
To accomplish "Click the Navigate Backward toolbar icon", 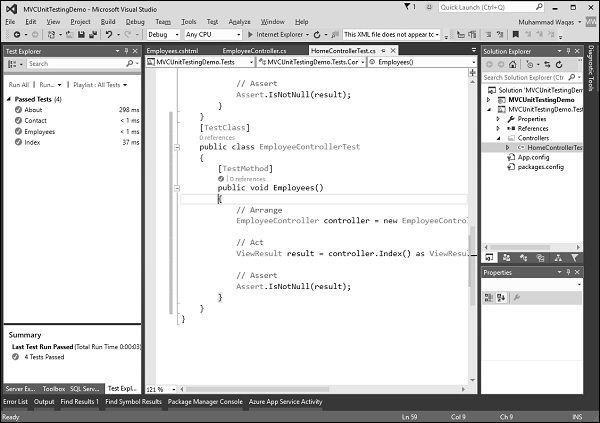I will 17,34.
